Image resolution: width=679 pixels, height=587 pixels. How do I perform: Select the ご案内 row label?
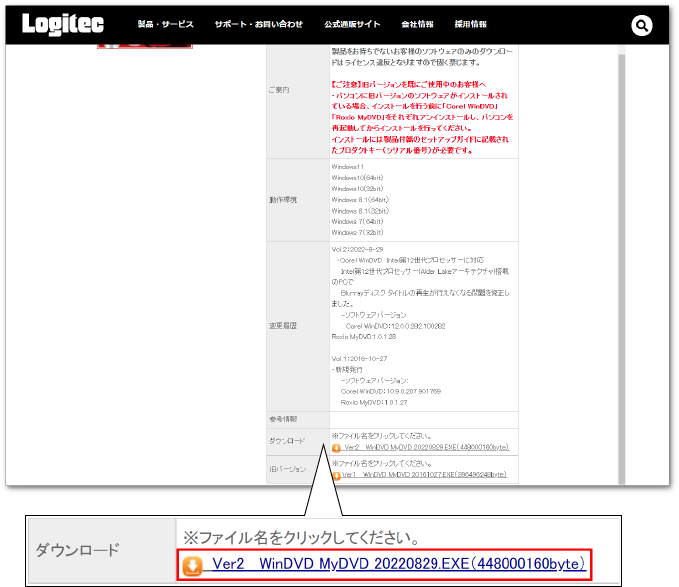coord(279,90)
